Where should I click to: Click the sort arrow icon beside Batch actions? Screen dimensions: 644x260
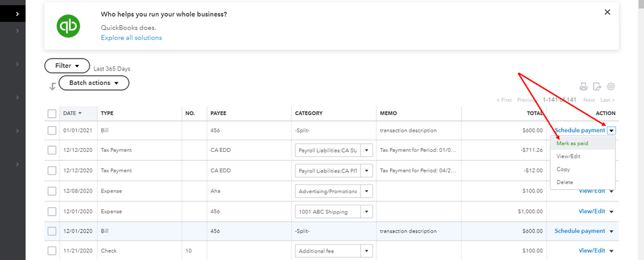click(x=52, y=86)
